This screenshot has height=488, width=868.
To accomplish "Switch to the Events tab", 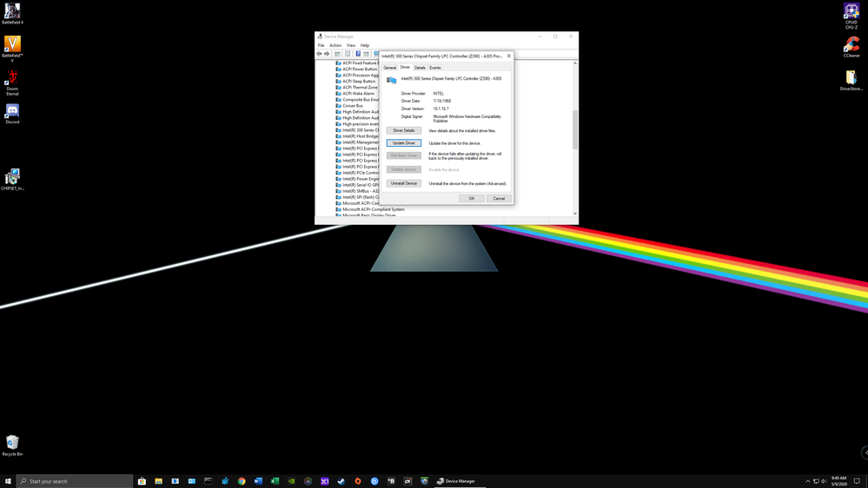I will (435, 68).
